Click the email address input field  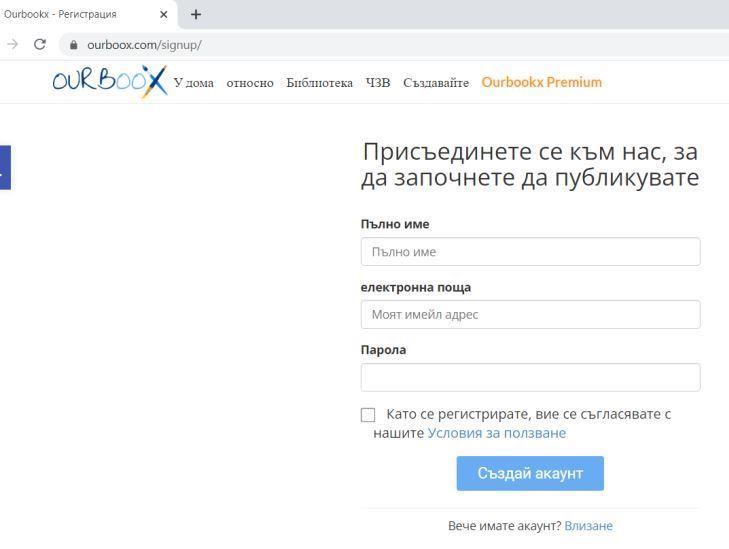(530, 315)
